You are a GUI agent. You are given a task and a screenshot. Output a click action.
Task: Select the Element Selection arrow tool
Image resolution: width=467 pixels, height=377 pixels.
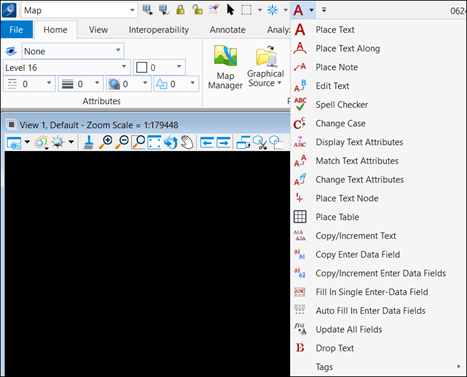(x=230, y=10)
